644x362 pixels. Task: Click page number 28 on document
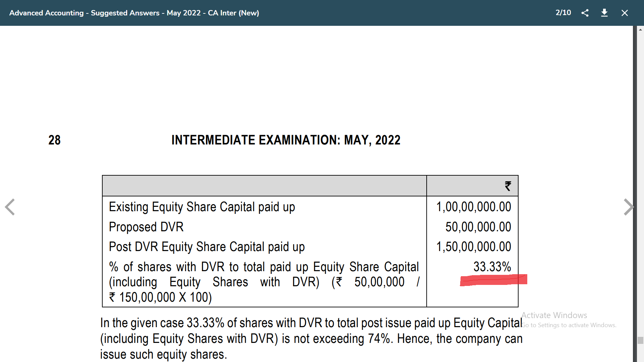tap(54, 140)
